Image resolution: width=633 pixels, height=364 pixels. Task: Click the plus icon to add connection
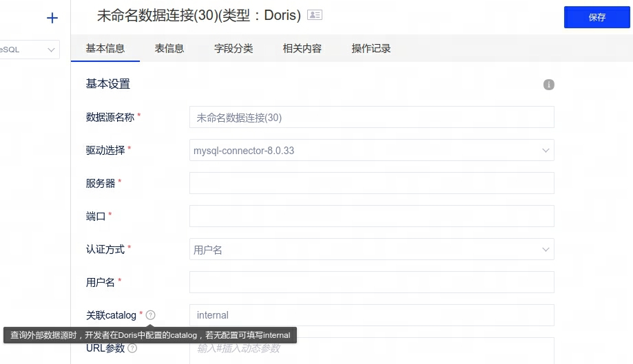point(52,18)
